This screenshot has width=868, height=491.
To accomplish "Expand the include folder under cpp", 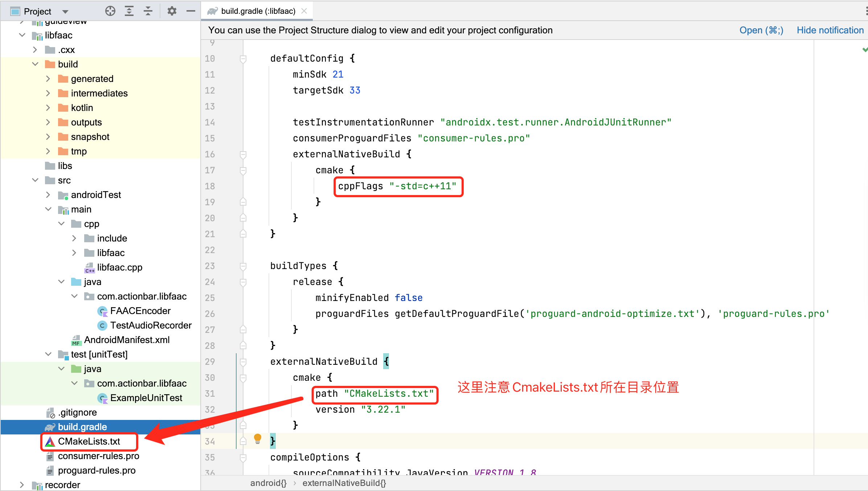I will coord(74,238).
